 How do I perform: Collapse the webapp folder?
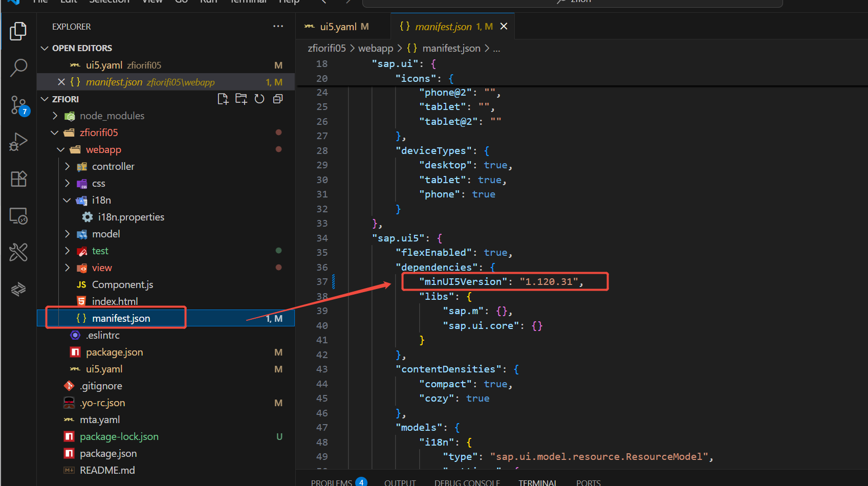coord(61,150)
